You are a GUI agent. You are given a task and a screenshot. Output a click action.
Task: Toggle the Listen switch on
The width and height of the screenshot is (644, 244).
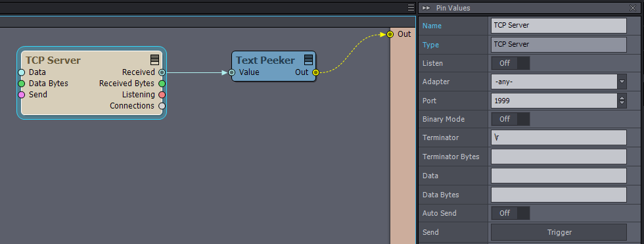pyautogui.click(x=511, y=63)
